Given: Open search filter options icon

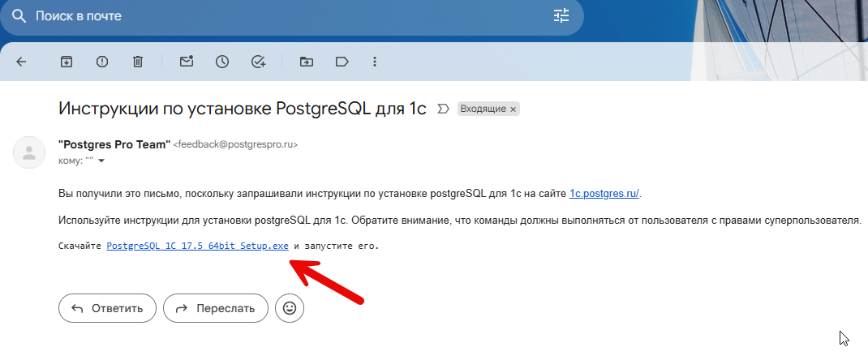Looking at the screenshot, I should click(561, 15).
